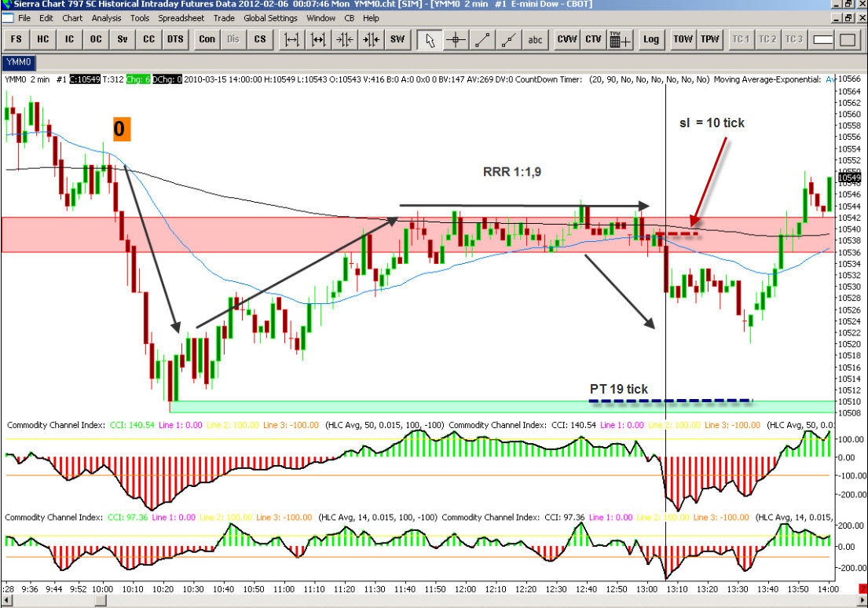The image size is (868, 608).
Task: Click the horizontal scrollbar right arrow
Action: [x=862, y=600]
